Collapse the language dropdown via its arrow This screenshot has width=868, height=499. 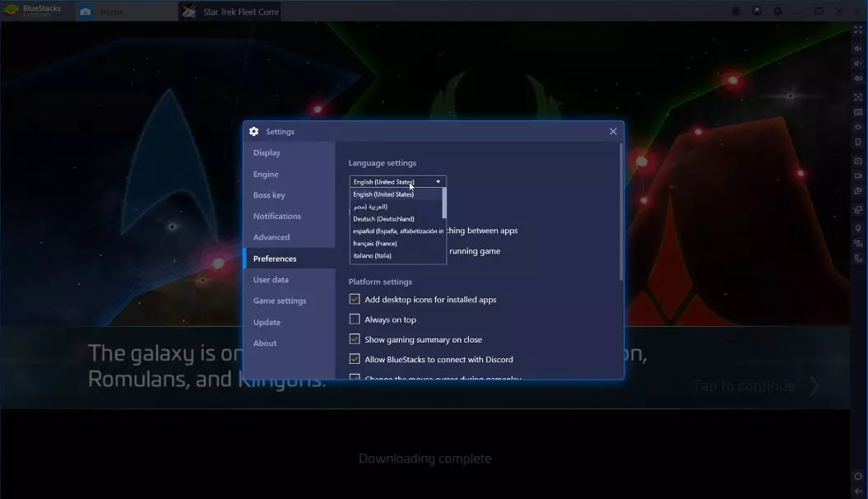click(x=439, y=182)
